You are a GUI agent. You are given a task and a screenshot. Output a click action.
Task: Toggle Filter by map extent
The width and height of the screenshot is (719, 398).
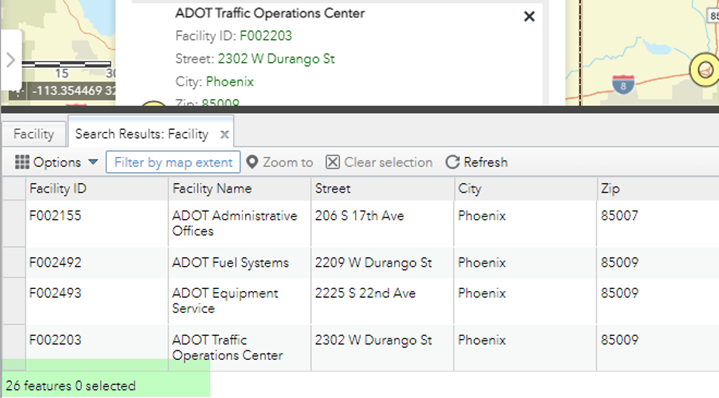point(173,162)
